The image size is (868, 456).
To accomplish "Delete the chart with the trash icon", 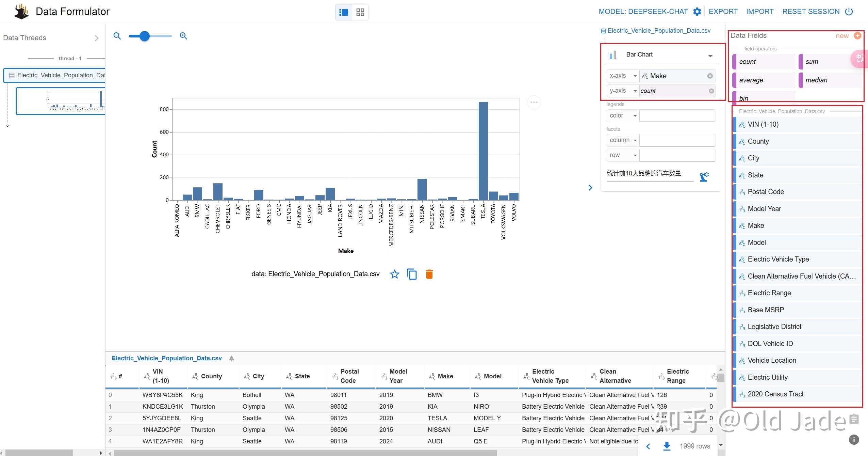I will pos(429,274).
